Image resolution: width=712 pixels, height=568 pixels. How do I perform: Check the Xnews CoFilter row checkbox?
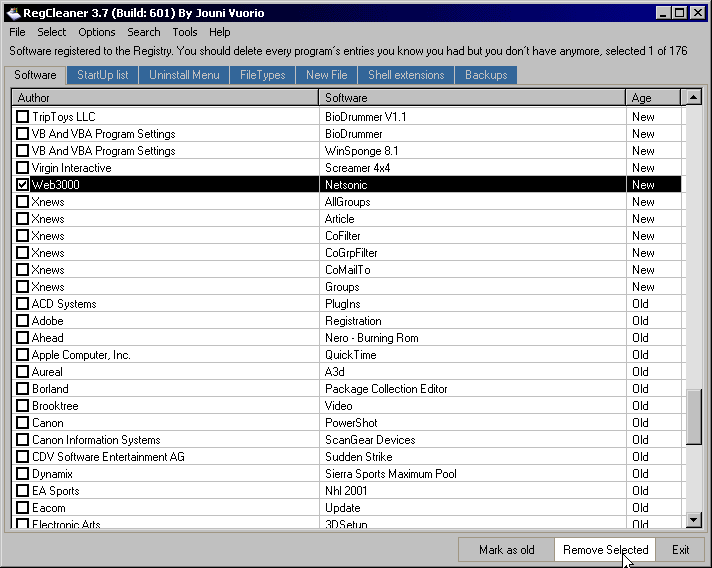click(22, 236)
